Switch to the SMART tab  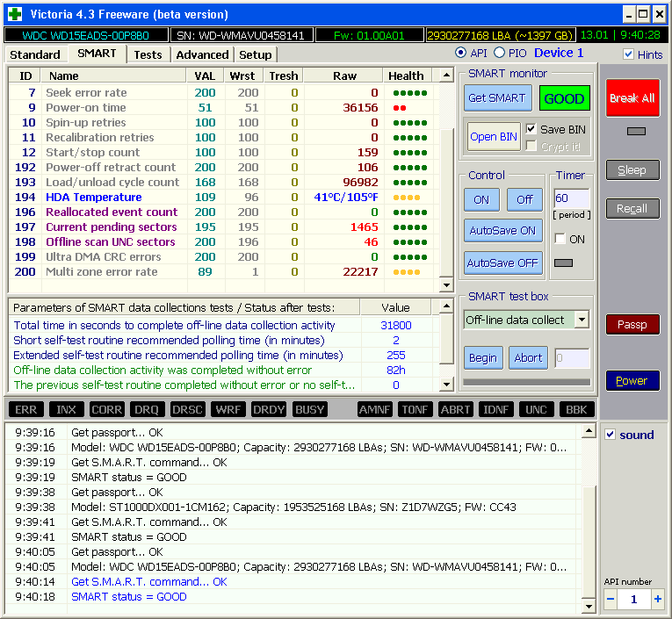coord(97,54)
